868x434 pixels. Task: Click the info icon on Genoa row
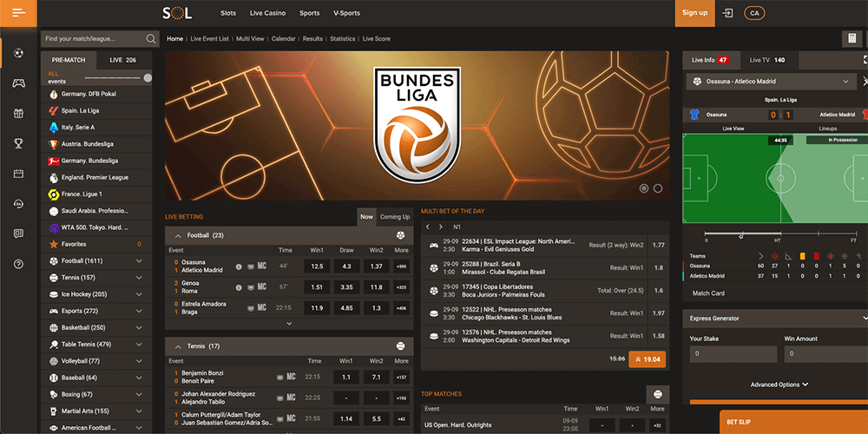tap(239, 287)
